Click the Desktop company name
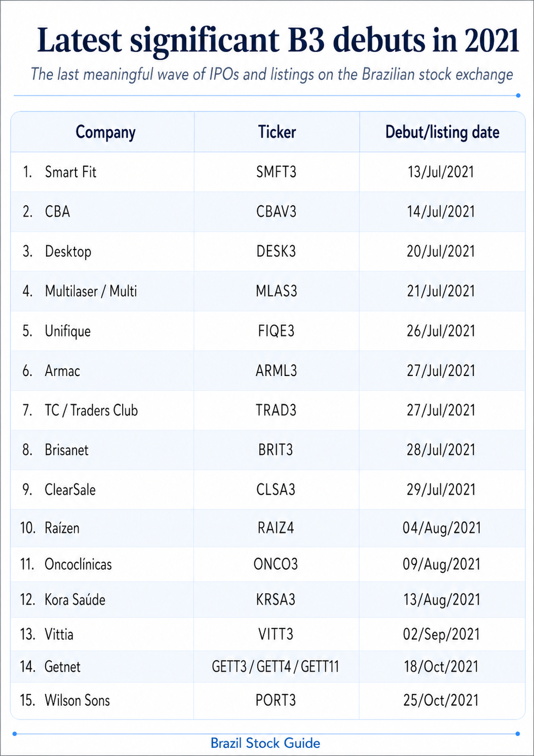This screenshot has height=756, width=534. tap(68, 251)
